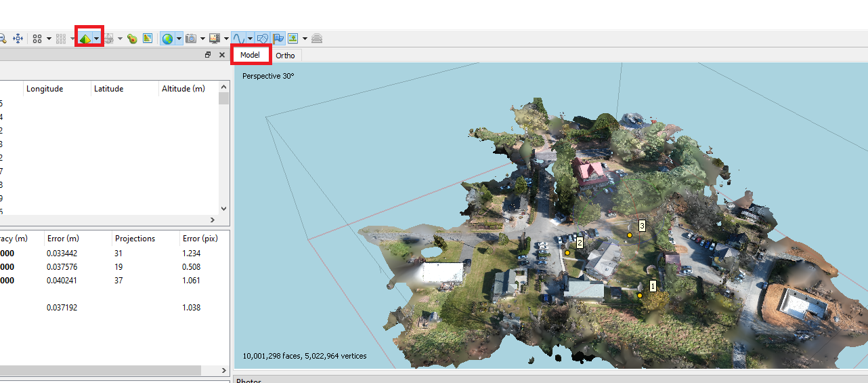Click marker 3 in the 3D model view
The height and width of the screenshot is (383, 868).
point(630,235)
